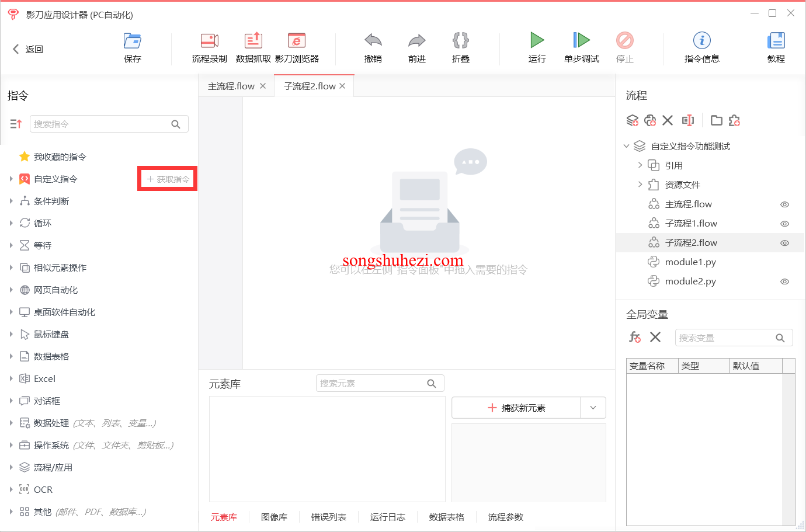Toggle the eye icon for 主流程.flow
Screen dimensions: 806x532
(785, 204)
